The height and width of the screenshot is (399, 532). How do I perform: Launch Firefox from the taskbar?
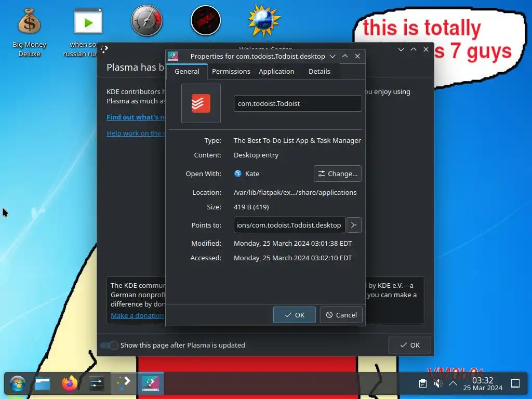(x=70, y=383)
